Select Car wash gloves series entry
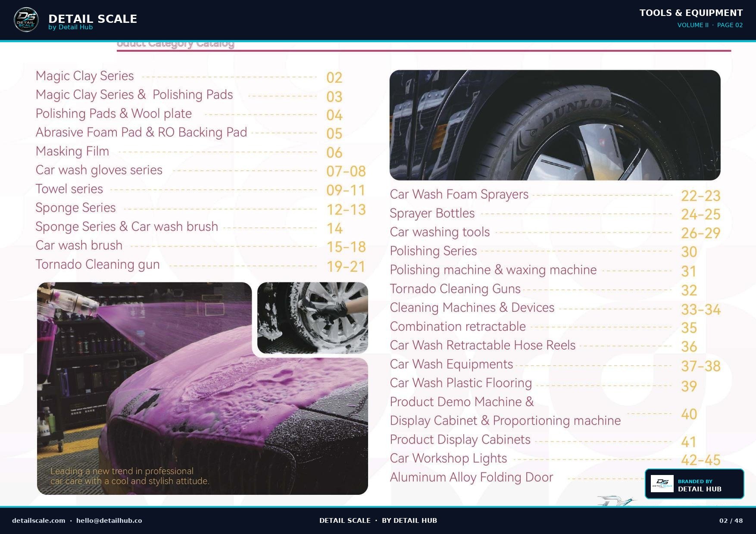 coord(99,170)
